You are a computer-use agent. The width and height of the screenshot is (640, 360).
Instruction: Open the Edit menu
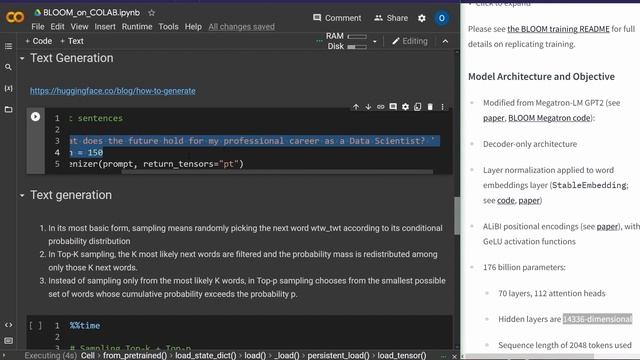click(x=57, y=27)
